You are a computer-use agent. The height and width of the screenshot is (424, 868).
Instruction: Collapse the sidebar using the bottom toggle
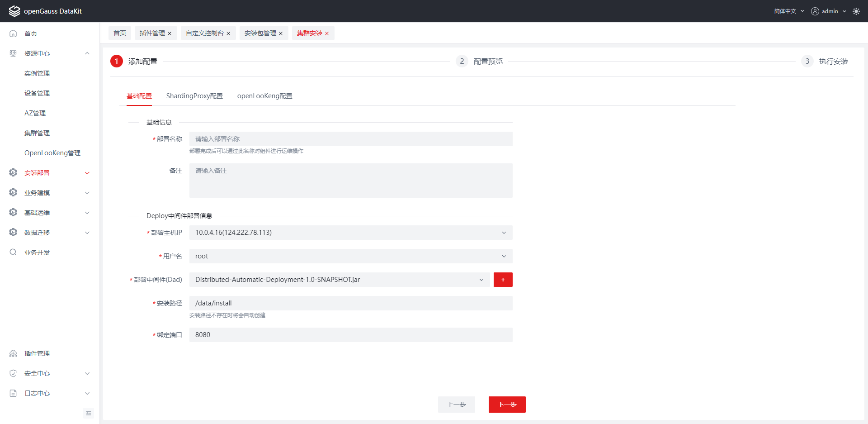pos(89,413)
